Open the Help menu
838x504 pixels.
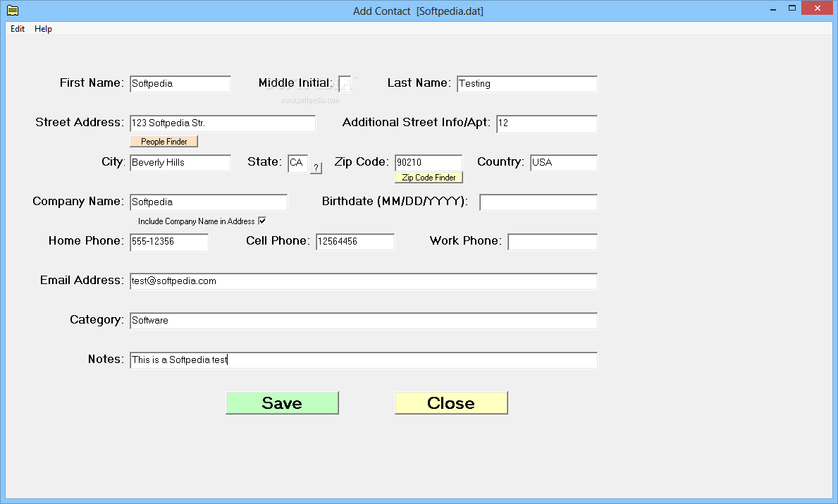pyautogui.click(x=43, y=29)
